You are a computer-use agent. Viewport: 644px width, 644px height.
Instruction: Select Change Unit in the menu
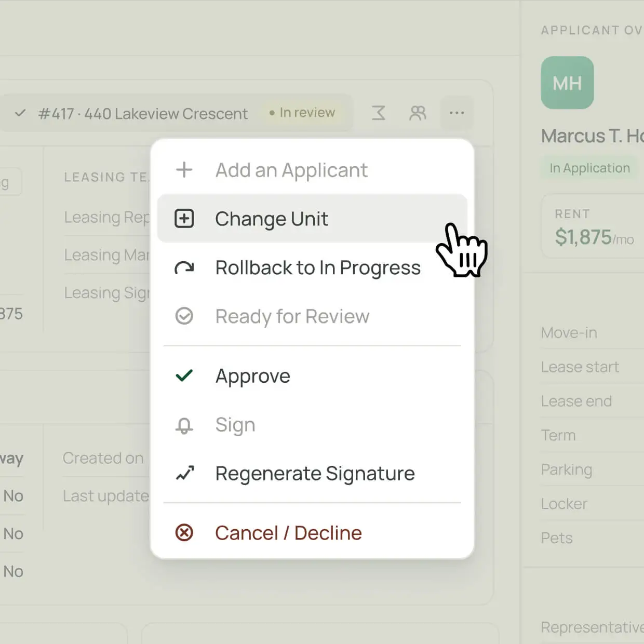312,219
